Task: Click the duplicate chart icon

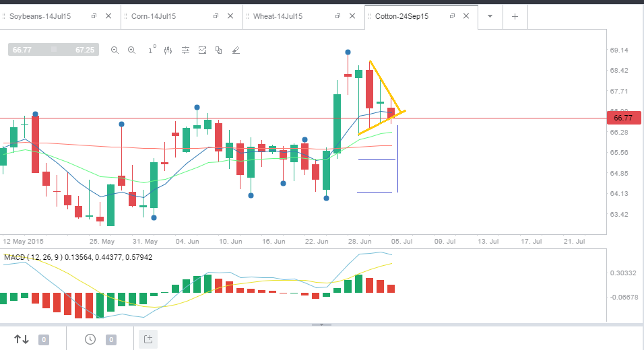Action: point(218,50)
